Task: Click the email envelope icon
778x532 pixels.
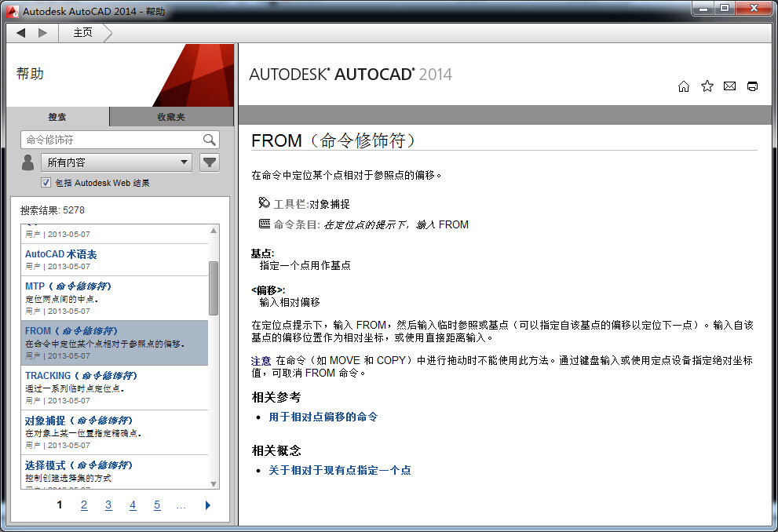Action: (729, 86)
